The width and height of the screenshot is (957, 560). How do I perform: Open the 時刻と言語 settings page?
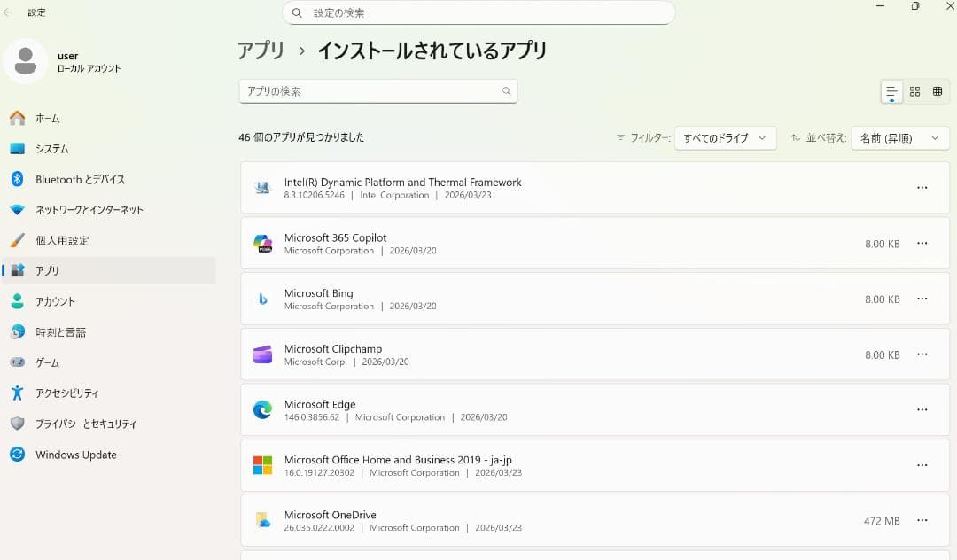coord(109,331)
